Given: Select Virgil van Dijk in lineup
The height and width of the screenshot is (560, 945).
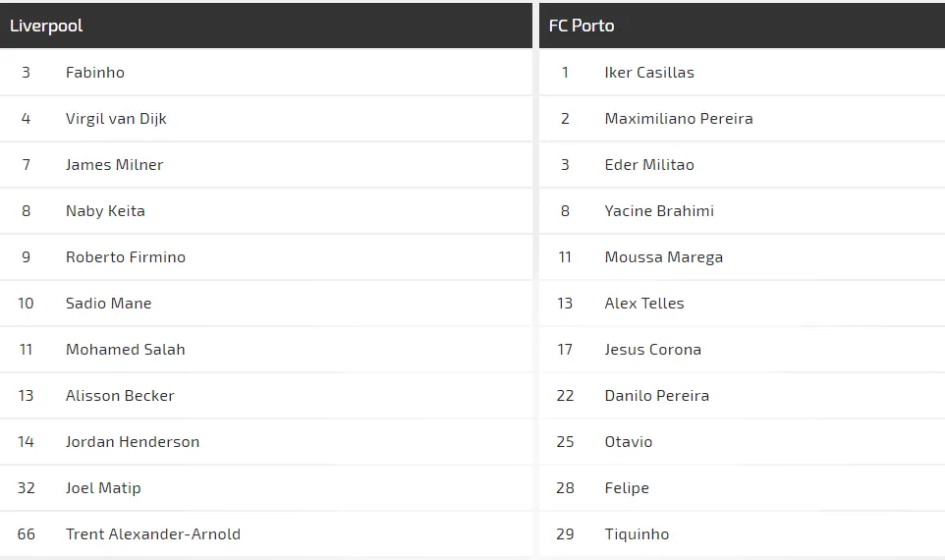Looking at the screenshot, I should (x=116, y=119).
